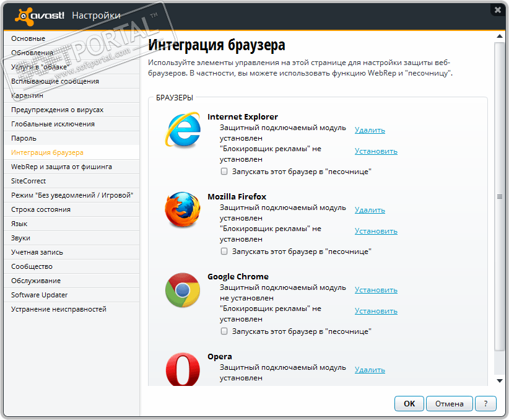
Task: Open Учетная запись section
Action: point(72,252)
